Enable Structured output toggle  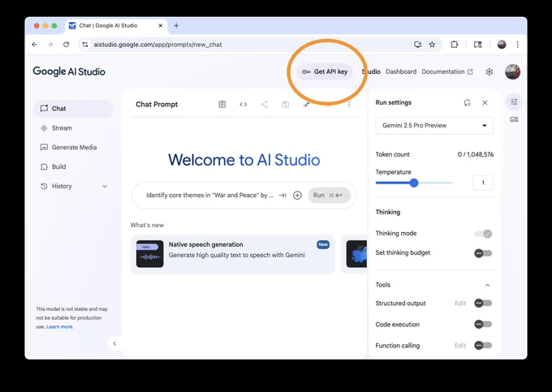pyautogui.click(x=483, y=303)
